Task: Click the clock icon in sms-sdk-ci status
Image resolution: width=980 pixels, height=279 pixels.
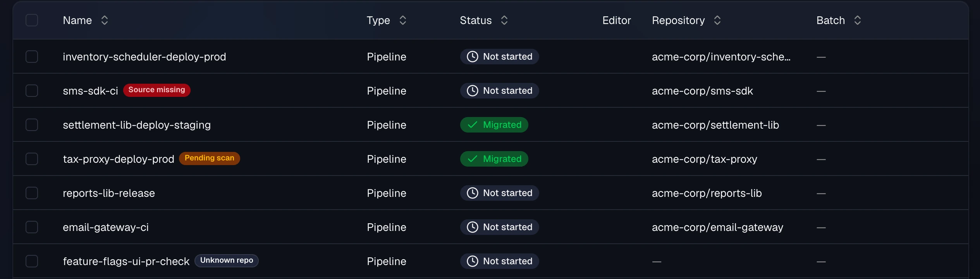Action: 473,91
